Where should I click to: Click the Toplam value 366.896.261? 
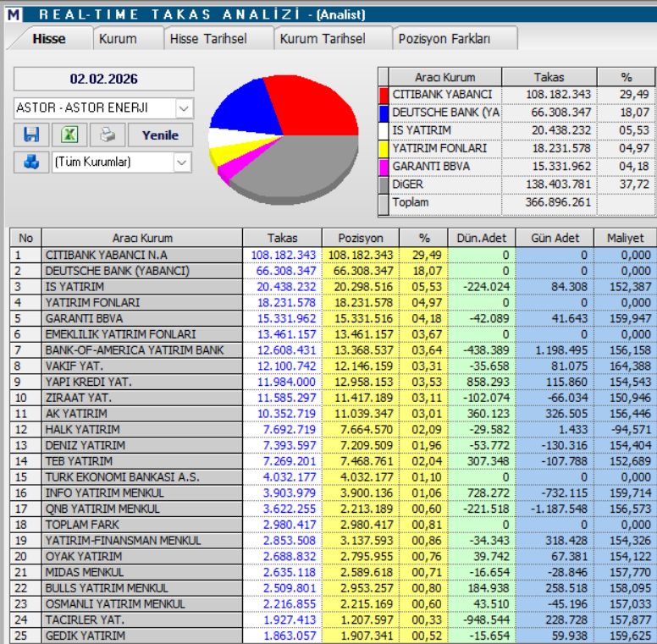[558, 202]
